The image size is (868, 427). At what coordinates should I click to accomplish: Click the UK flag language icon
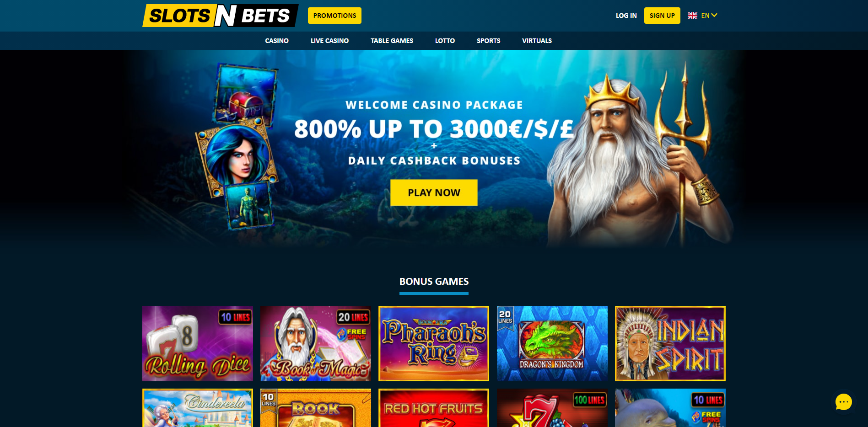click(x=692, y=16)
